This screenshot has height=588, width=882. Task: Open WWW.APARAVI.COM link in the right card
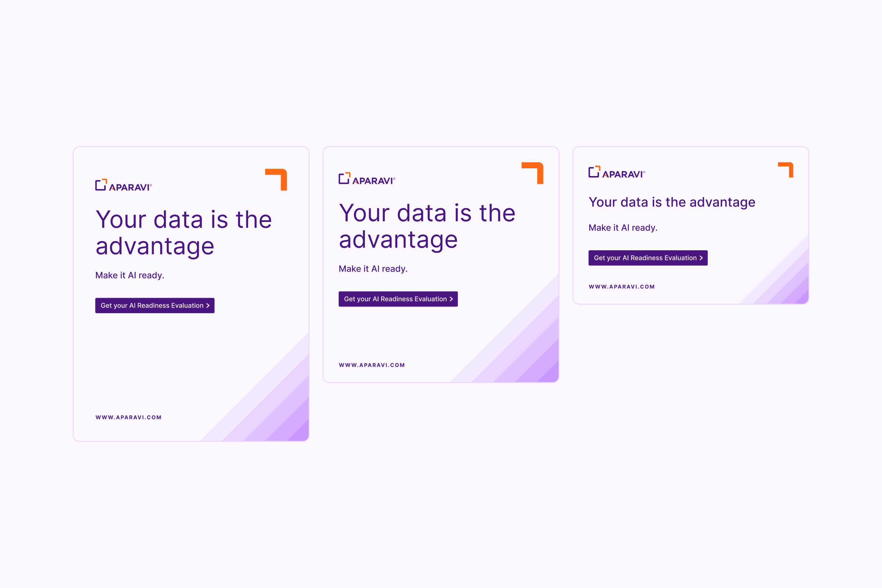click(x=622, y=287)
